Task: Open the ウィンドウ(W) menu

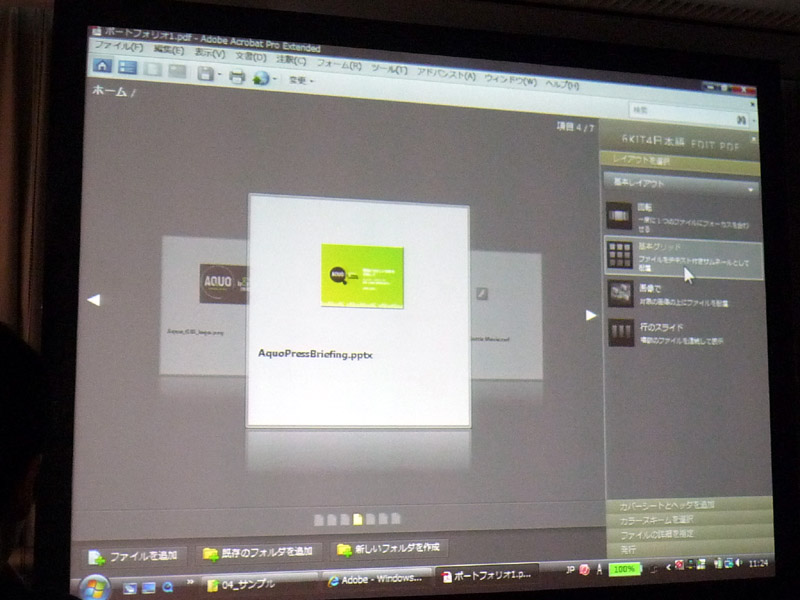Action: 511,80
